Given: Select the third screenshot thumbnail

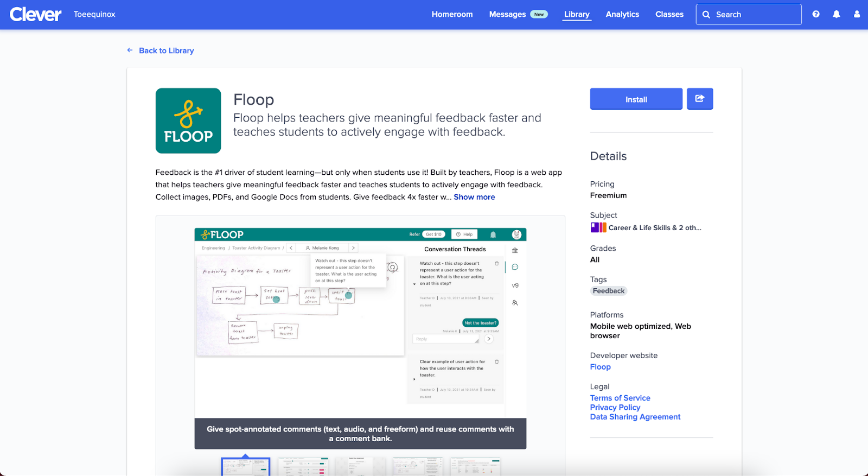Looking at the screenshot, I should pos(360,467).
